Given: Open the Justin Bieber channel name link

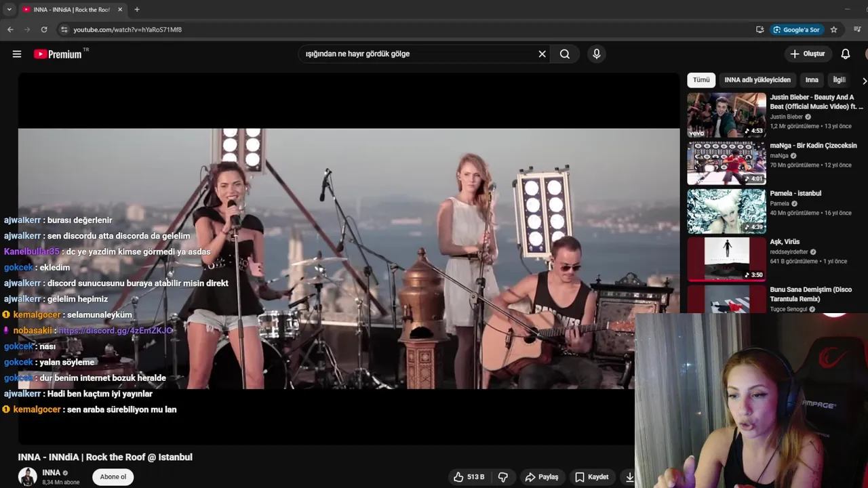Looking at the screenshot, I should point(786,117).
